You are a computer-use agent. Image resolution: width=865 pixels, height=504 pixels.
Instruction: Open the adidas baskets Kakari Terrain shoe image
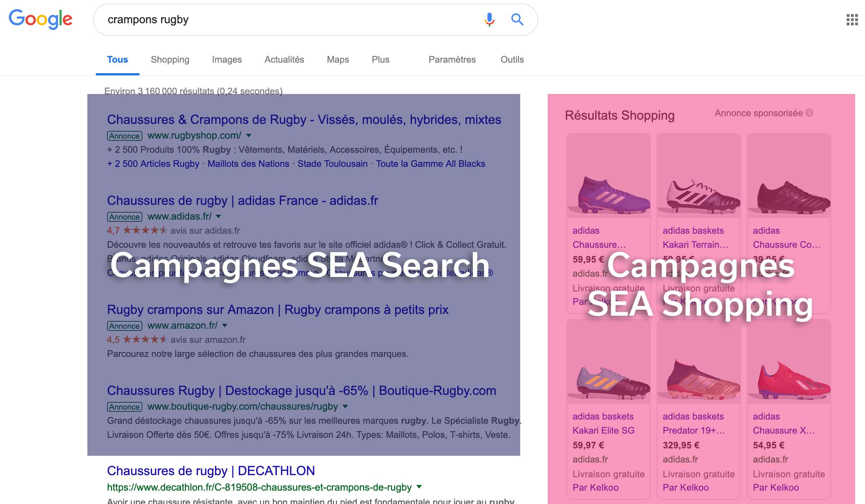tap(699, 176)
